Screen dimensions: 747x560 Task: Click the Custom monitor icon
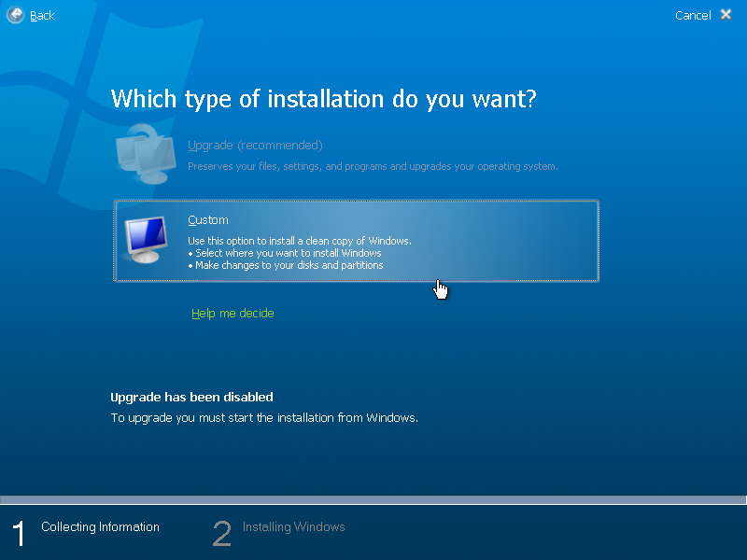click(x=146, y=240)
